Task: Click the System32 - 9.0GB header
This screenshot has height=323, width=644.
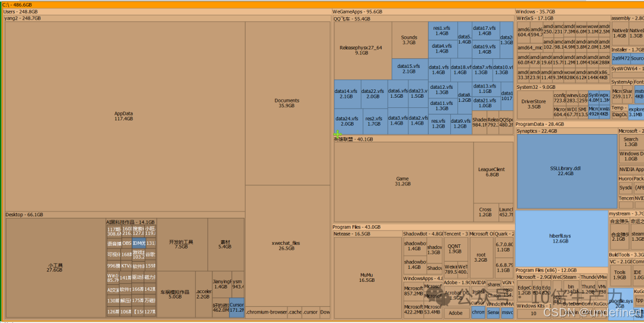Action: pyautogui.click(x=563, y=88)
